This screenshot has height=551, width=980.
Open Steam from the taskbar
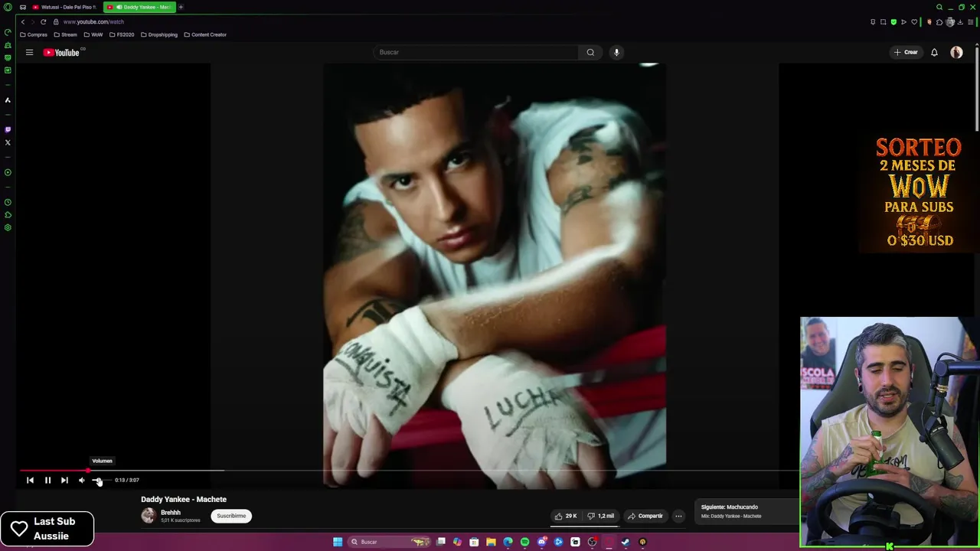tap(626, 542)
